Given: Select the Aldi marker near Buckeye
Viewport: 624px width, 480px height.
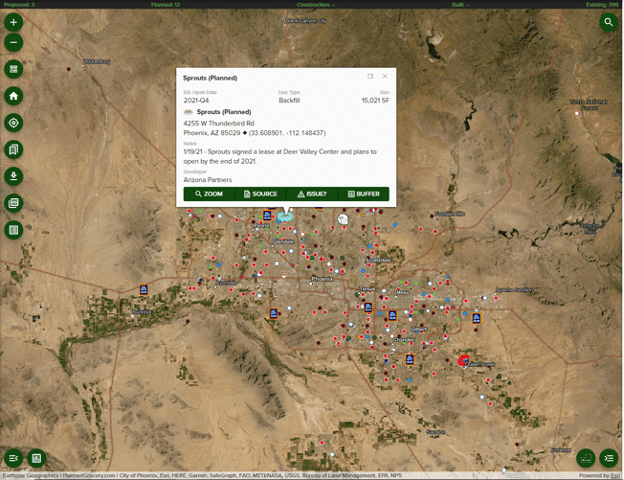Looking at the screenshot, I should 144,289.
